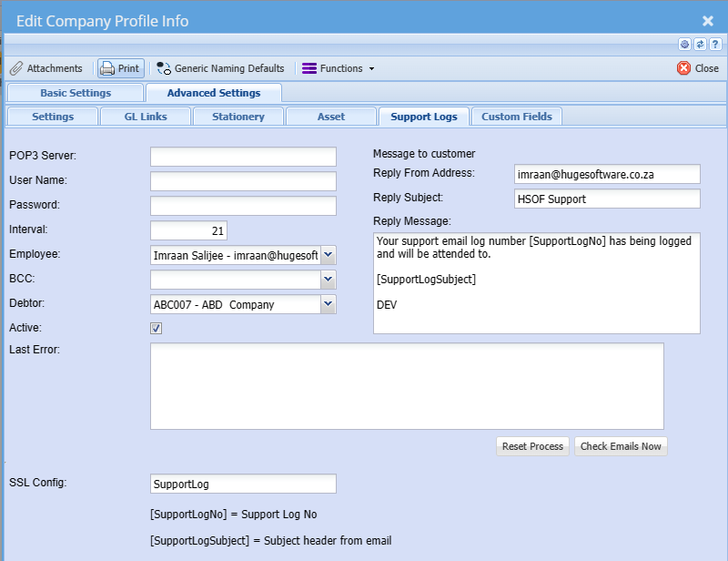Click the POP3 Server input field

[x=243, y=157]
